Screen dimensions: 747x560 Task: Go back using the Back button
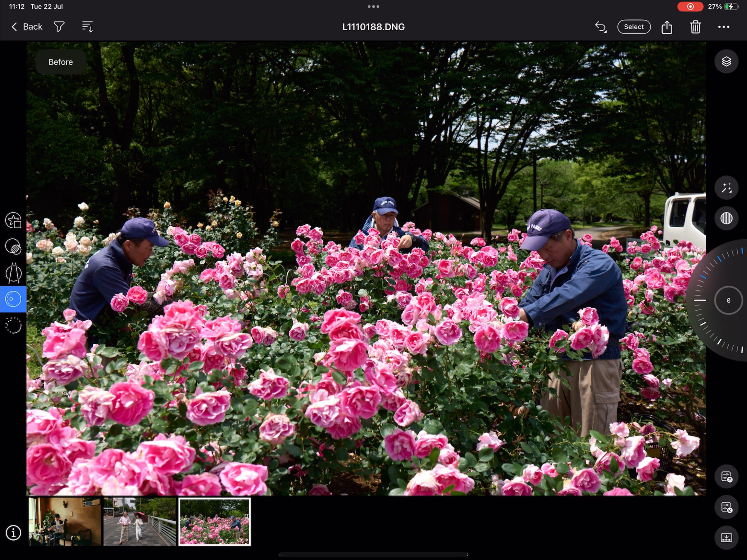click(27, 27)
